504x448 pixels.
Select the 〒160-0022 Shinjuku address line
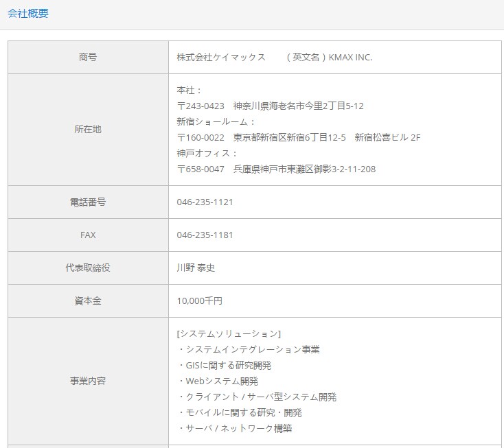tap(299, 137)
